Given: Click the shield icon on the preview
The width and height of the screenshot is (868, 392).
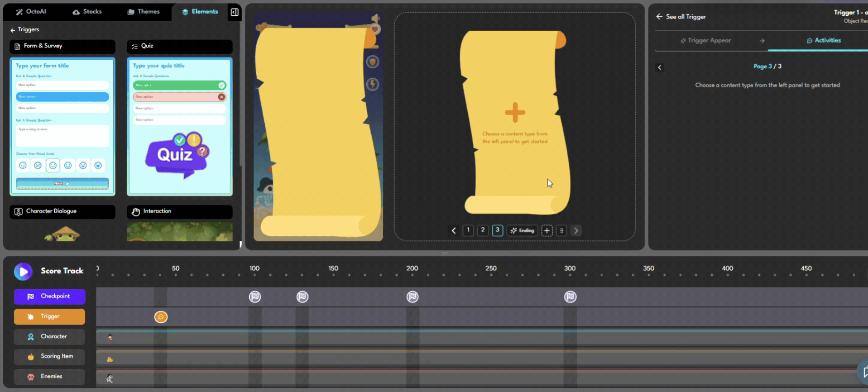Looking at the screenshot, I should pyautogui.click(x=372, y=62).
